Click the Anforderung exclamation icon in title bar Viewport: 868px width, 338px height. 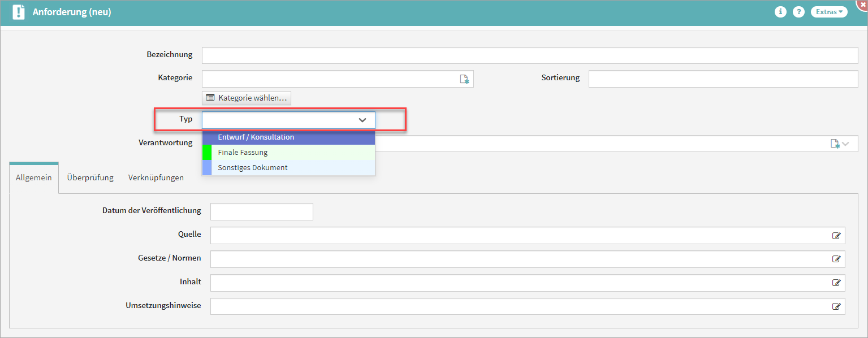pos(19,12)
